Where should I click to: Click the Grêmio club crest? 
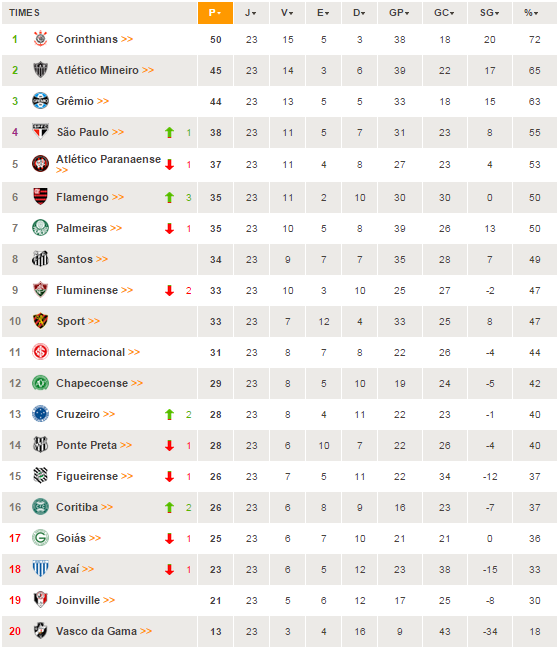tap(40, 101)
